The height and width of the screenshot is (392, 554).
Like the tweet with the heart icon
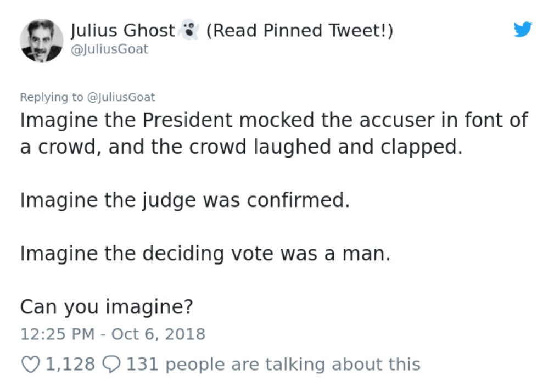pyautogui.click(x=30, y=365)
